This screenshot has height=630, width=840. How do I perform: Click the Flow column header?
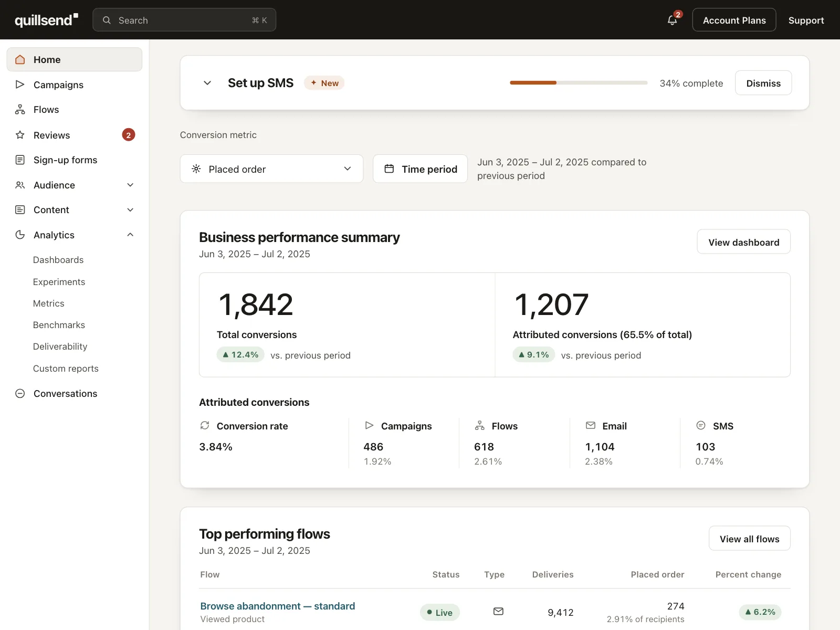point(210,574)
